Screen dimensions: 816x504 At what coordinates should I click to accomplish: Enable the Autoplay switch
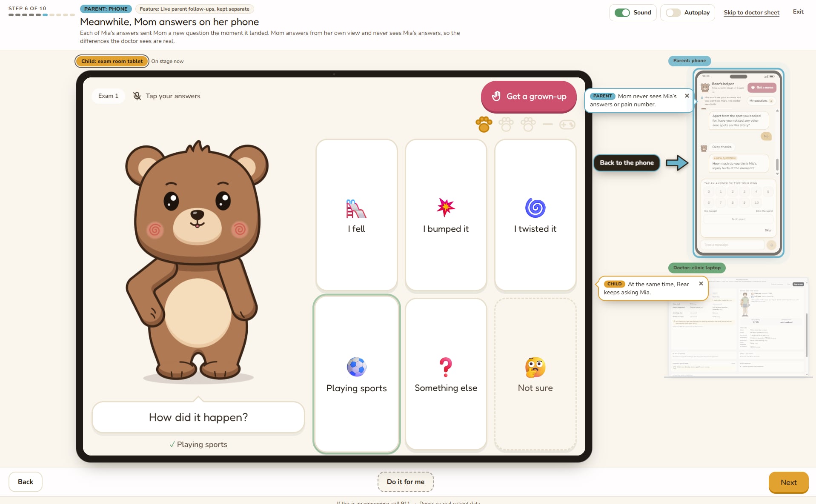point(673,13)
